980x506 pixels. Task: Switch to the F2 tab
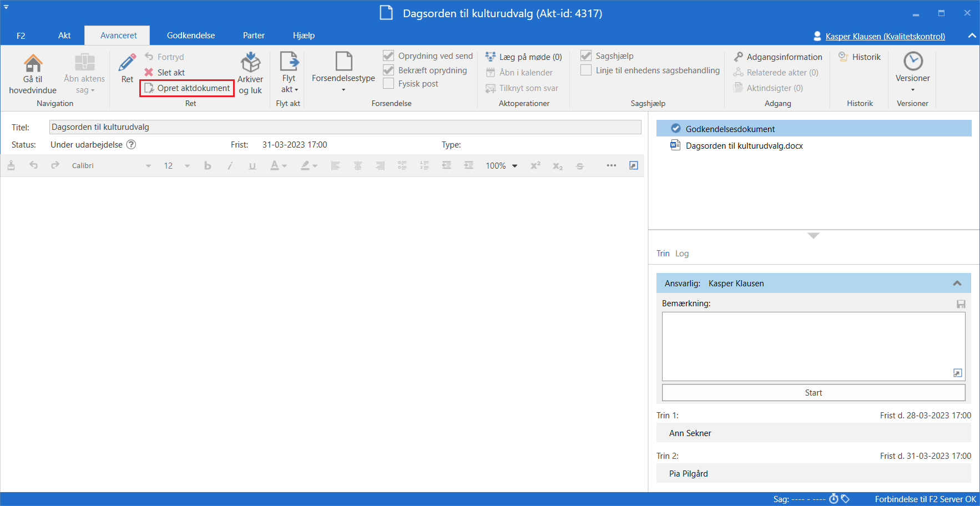(21, 36)
